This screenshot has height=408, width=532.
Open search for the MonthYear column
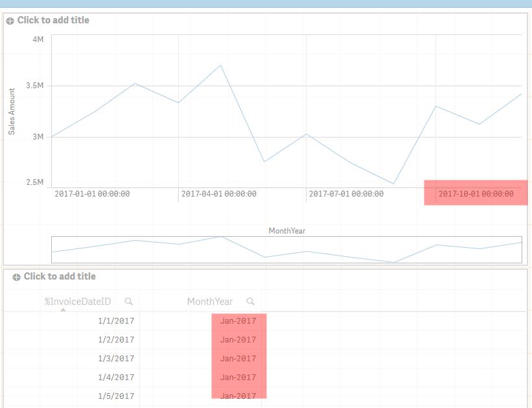pos(251,301)
